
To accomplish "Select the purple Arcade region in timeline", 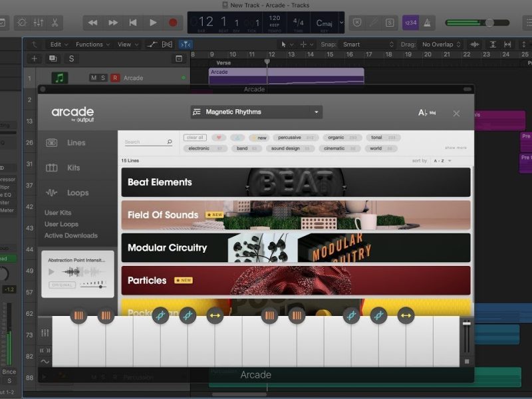I will point(287,76).
